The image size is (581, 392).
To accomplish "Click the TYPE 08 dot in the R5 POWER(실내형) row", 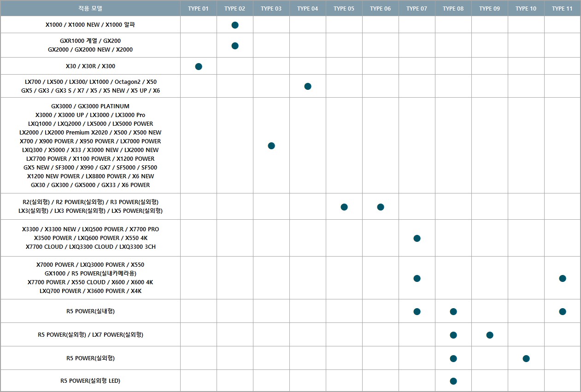I will pos(453,311).
